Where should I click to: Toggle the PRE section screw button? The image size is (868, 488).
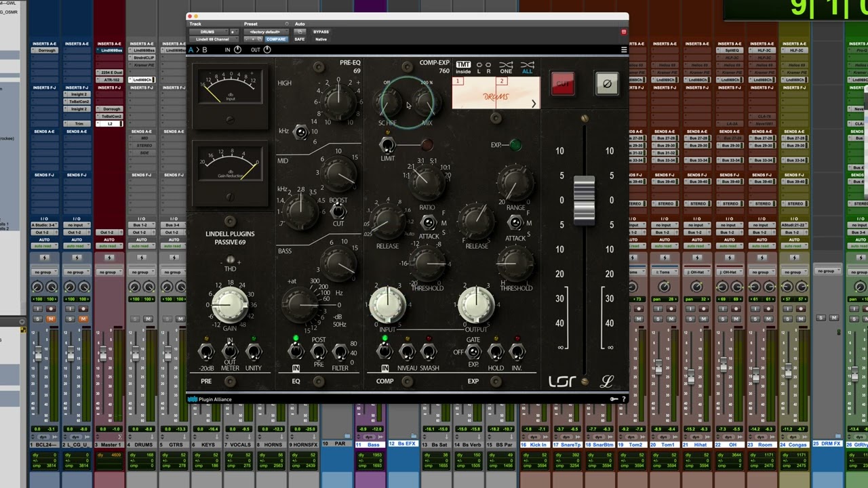tap(230, 382)
